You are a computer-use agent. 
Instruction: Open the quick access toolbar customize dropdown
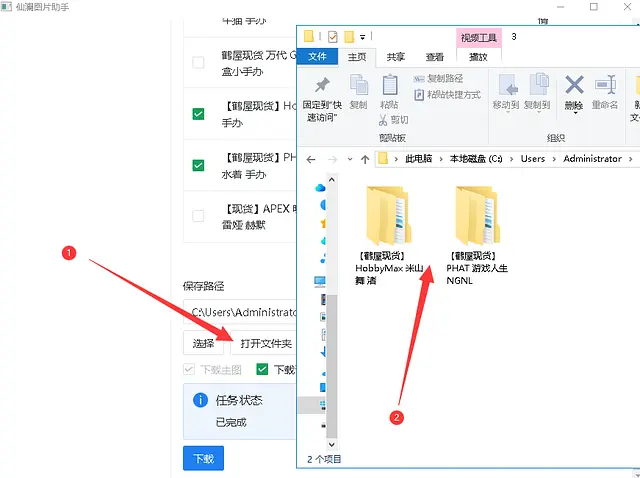pos(362,37)
